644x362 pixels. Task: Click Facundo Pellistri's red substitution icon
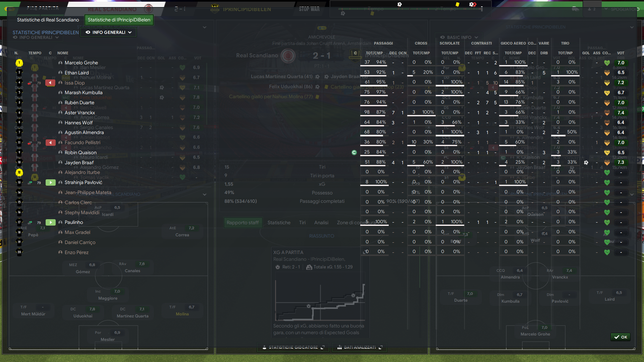click(50, 142)
